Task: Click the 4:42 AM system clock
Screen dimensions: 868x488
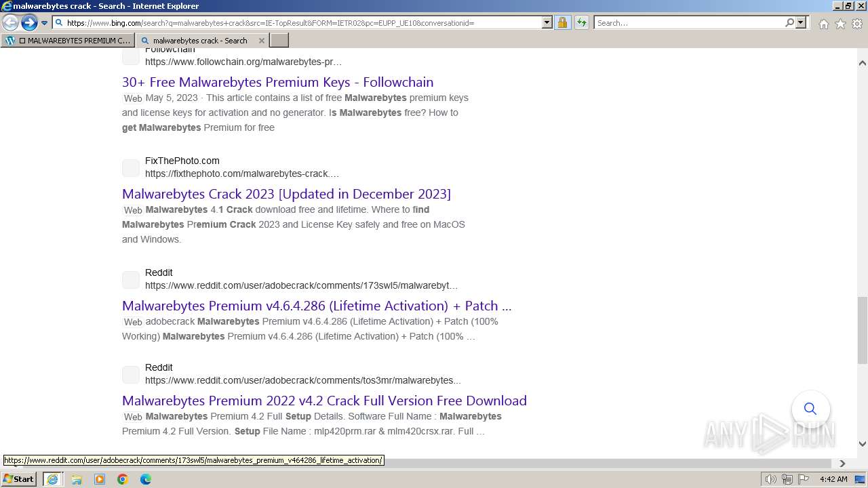Action: point(833,479)
